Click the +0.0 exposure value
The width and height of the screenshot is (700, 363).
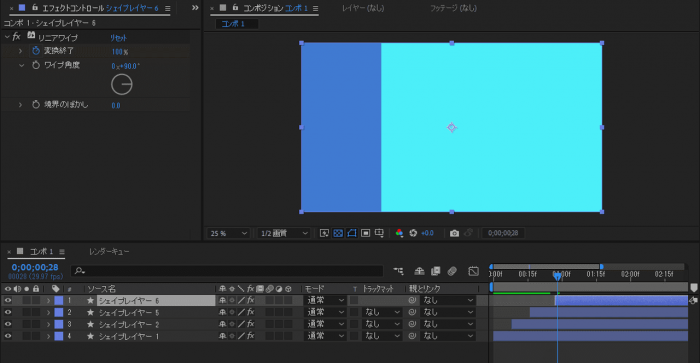[427, 233]
